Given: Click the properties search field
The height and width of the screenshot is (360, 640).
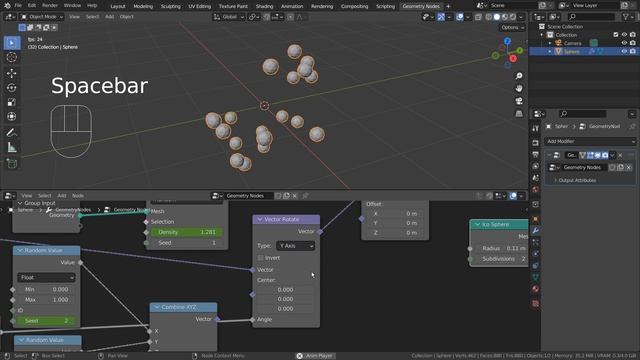Looking at the screenshot, I should [583, 114].
